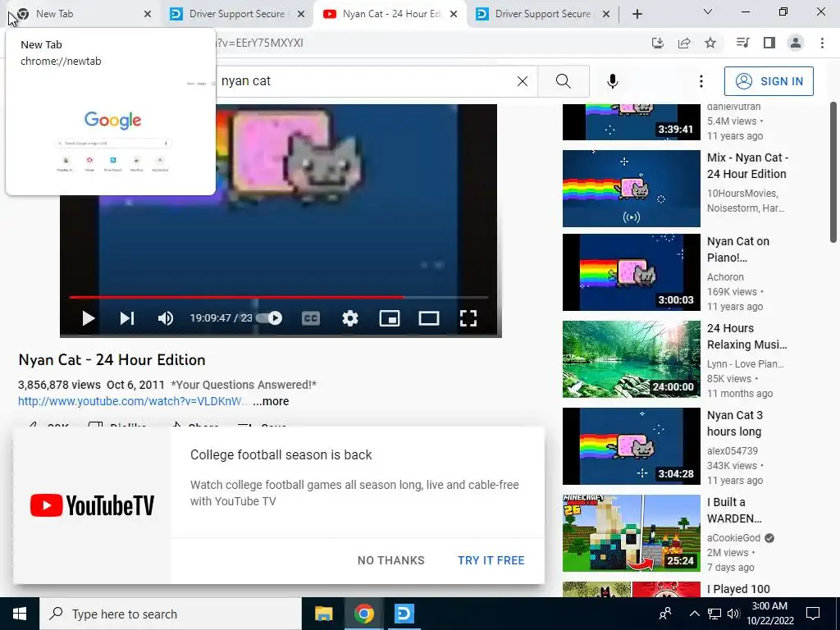Screen dimensions: 840x630
Task: Open Nyan Cat on Piano video title
Action: [x=738, y=249]
